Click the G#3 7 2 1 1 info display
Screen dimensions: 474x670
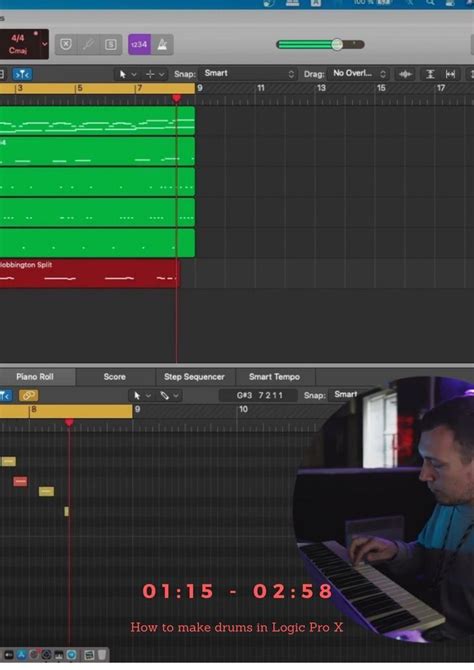pos(259,395)
